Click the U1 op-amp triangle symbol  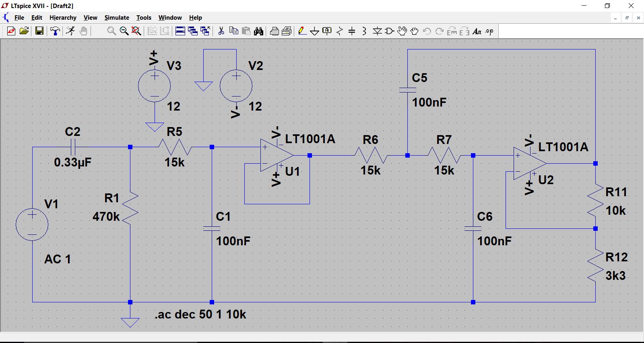click(277, 155)
